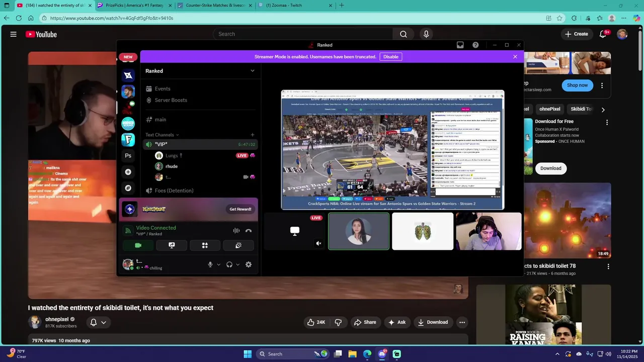Open a new browser tab
Image resolution: width=644 pixels, height=362 pixels.
[342, 6]
